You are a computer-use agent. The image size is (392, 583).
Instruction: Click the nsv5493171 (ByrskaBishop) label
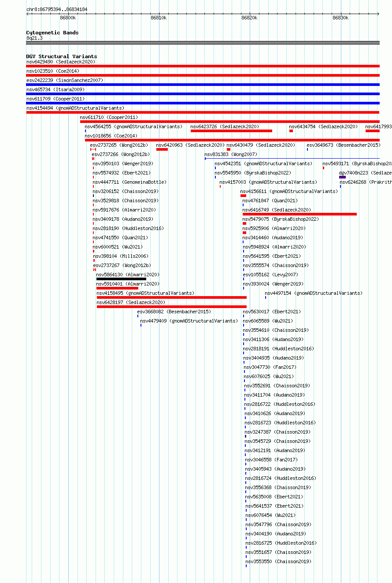point(357,164)
